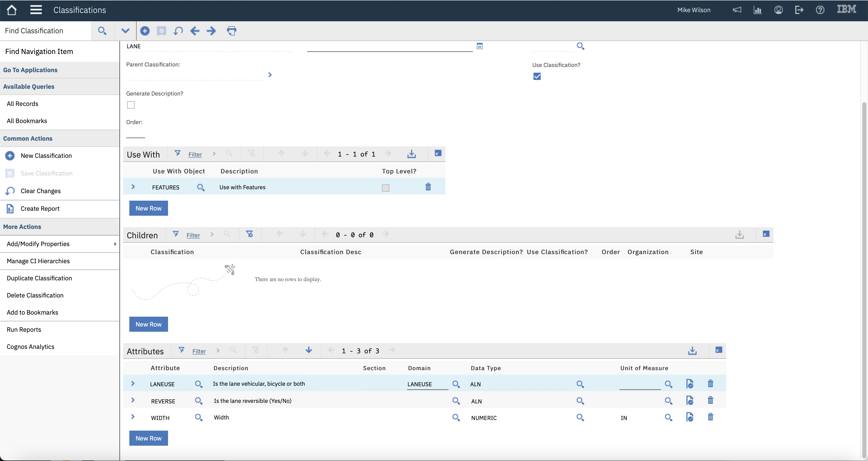868x461 pixels.
Task: Click the New Classification toolbar plus icon
Action: click(x=145, y=31)
